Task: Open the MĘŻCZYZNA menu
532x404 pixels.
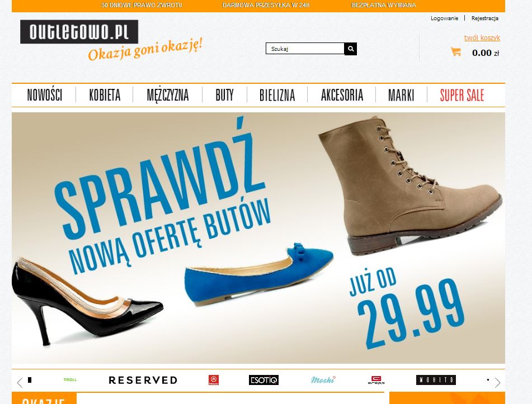Action: (x=168, y=95)
